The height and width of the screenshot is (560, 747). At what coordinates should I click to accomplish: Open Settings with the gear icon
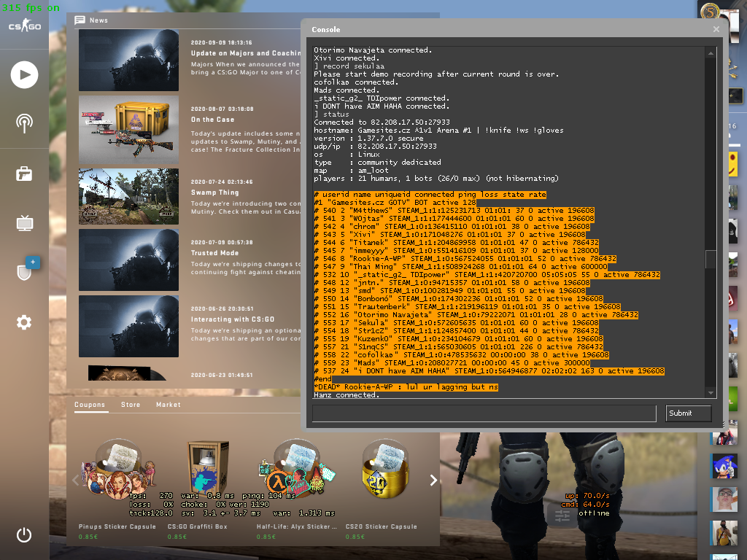click(24, 322)
